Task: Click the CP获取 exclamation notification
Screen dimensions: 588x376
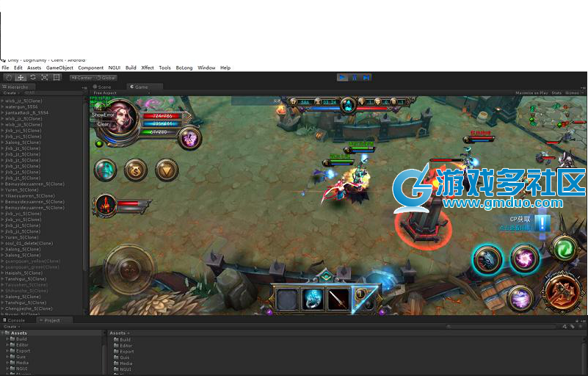Action: pyautogui.click(x=542, y=223)
